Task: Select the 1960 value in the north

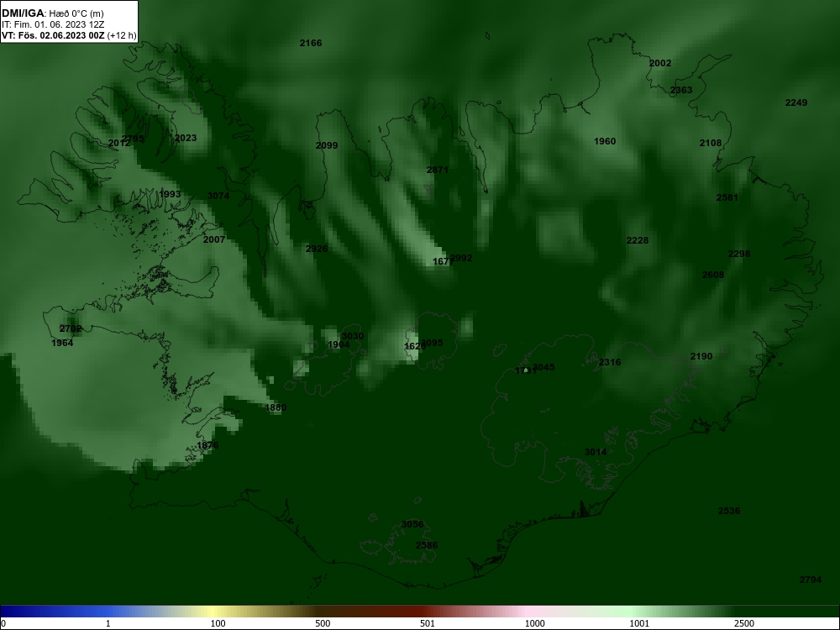Action: tap(605, 141)
